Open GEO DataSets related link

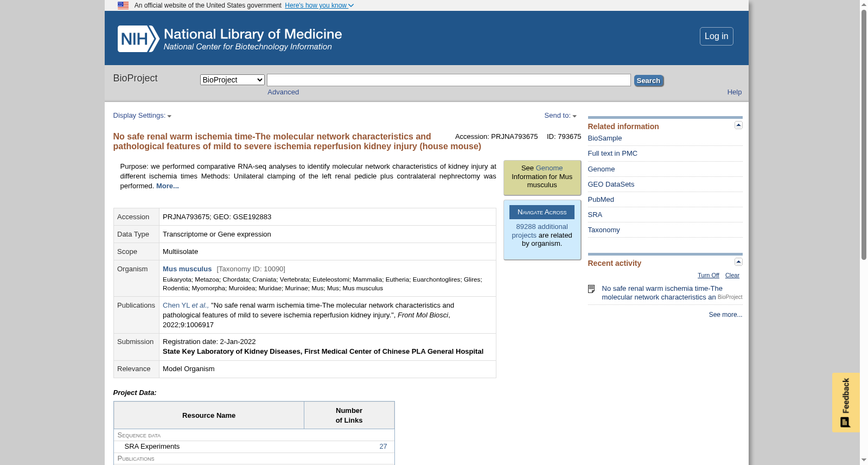pos(611,184)
